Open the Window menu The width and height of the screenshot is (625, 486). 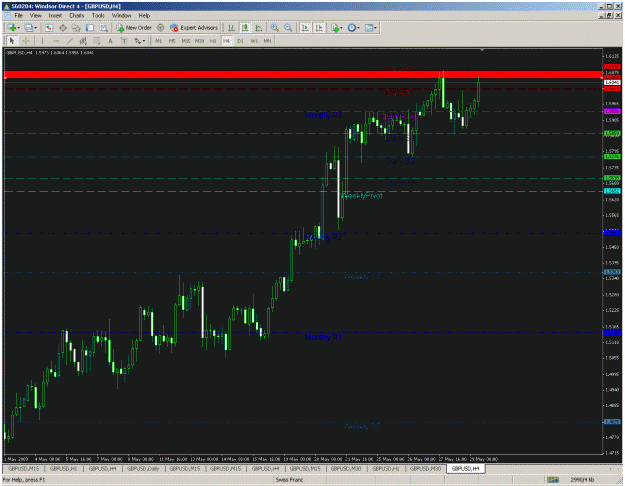[x=121, y=15]
